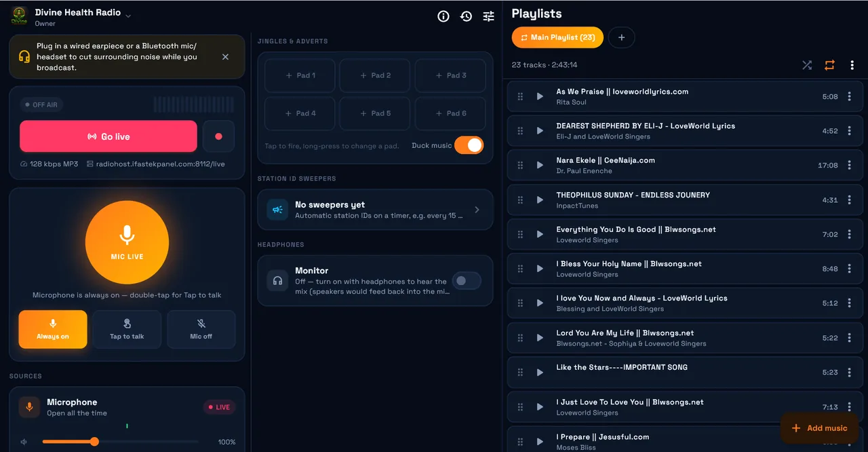Play Lord You Are My Life
Image resolution: width=868 pixels, height=452 pixels.
pyautogui.click(x=540, y=337)
